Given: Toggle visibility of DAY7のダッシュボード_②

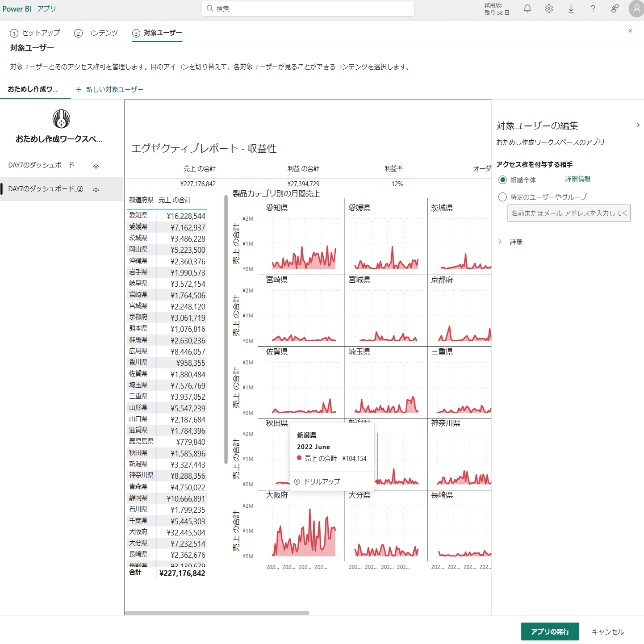Looking at the screenshot, I should pyautogui.click(x=96, y=190).
